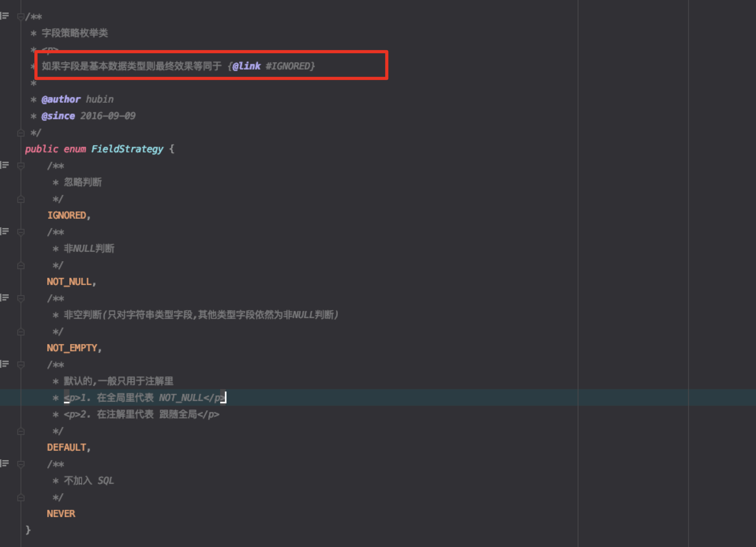756x547 pixels.
Task: Click the NEVER enum constant
Action: [x=61, y=513]
